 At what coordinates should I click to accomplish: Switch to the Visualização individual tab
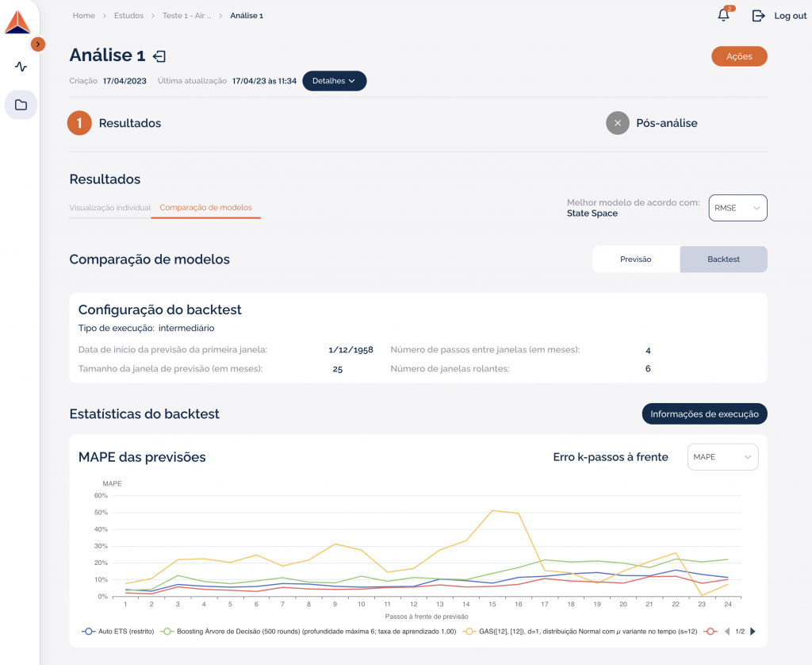coord(109,207)
